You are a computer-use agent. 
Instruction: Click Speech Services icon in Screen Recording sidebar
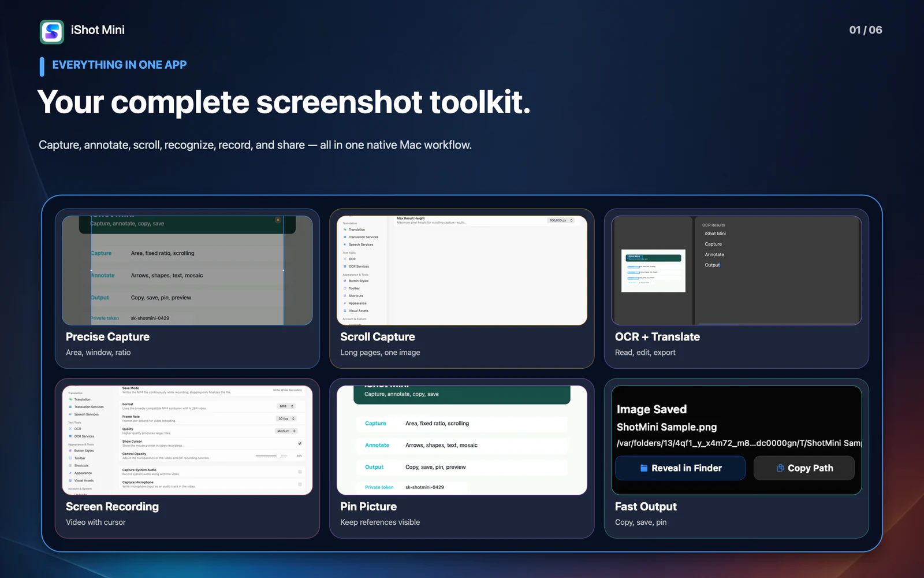coord(70,414)
